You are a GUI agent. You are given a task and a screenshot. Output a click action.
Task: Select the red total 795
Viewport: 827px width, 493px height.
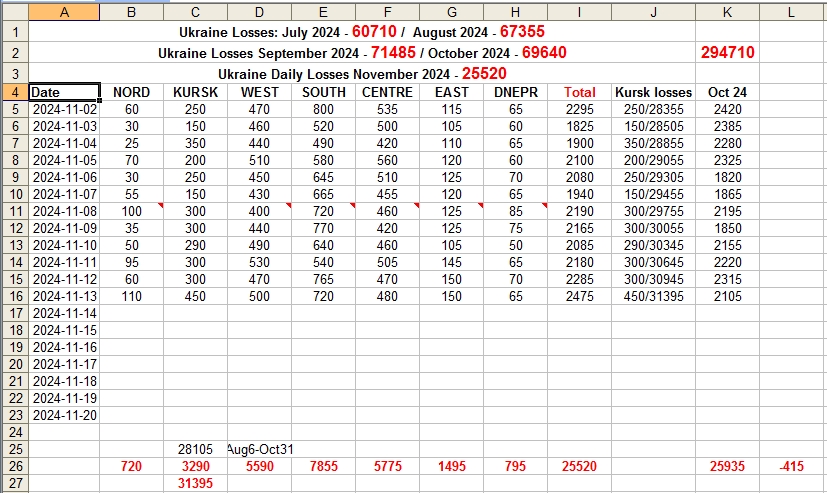[x=515, y=466]
